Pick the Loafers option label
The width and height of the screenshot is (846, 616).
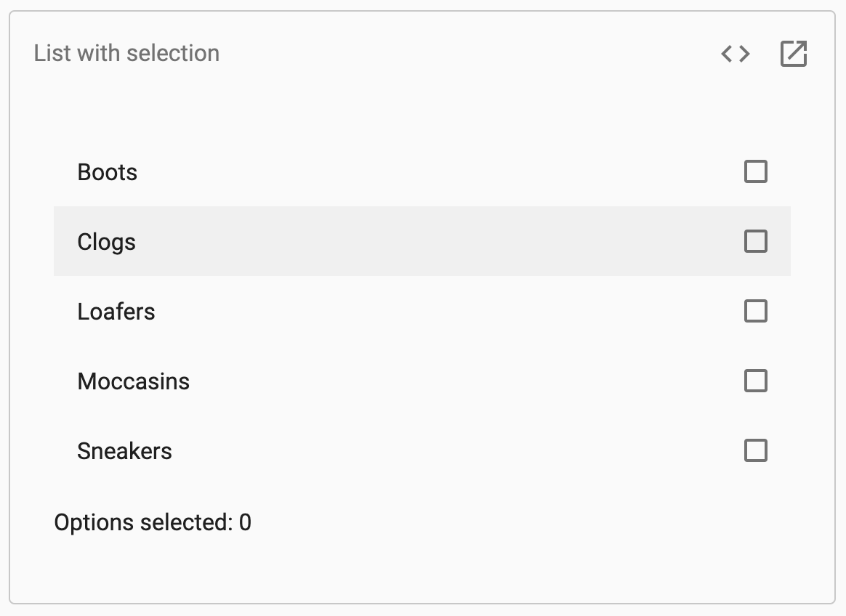click(116, 312)
